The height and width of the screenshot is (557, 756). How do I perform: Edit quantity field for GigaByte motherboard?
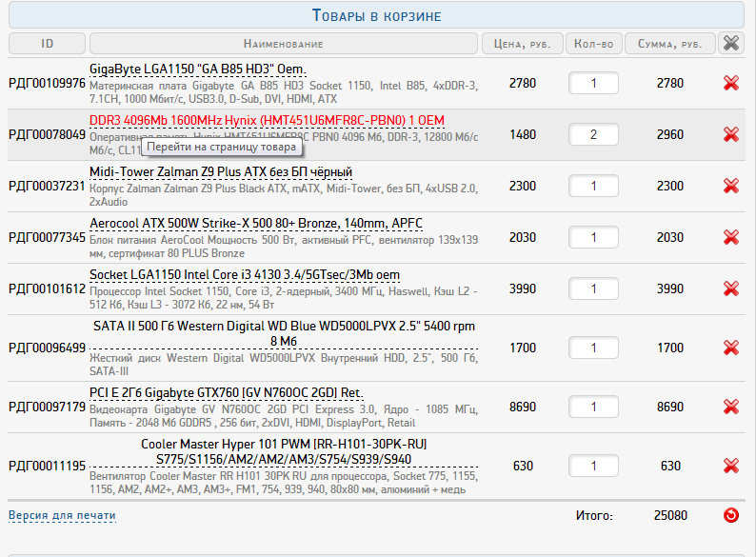pos(593,83)
